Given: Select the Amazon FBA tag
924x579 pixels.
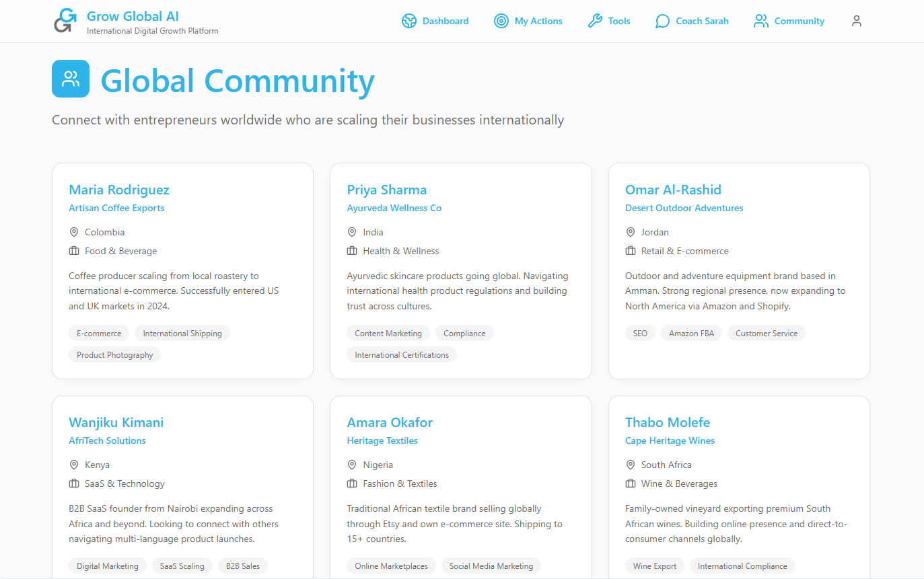Looking at the screenshot, I should coord(691,333).
